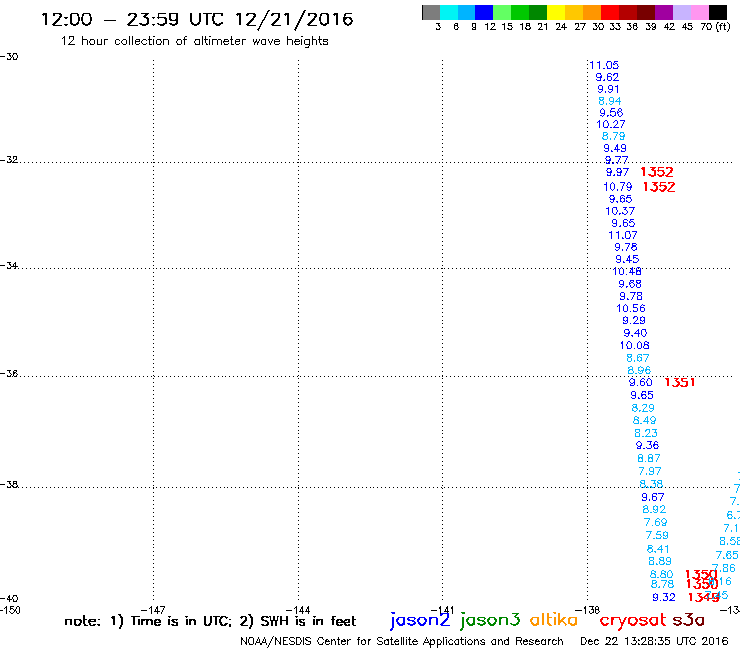Click the 11.05 wave height value

(x=604, y=65)
